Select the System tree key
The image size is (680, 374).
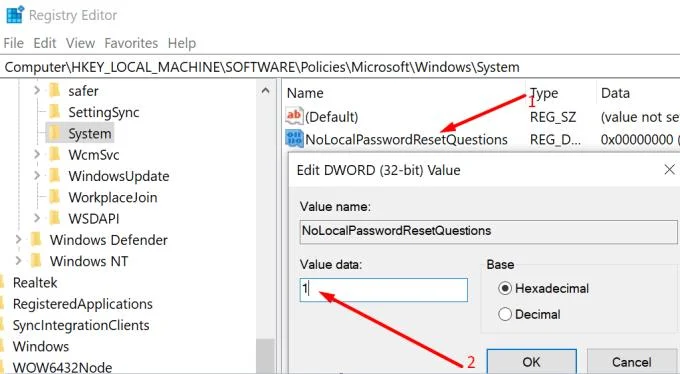tap(90, 133)
